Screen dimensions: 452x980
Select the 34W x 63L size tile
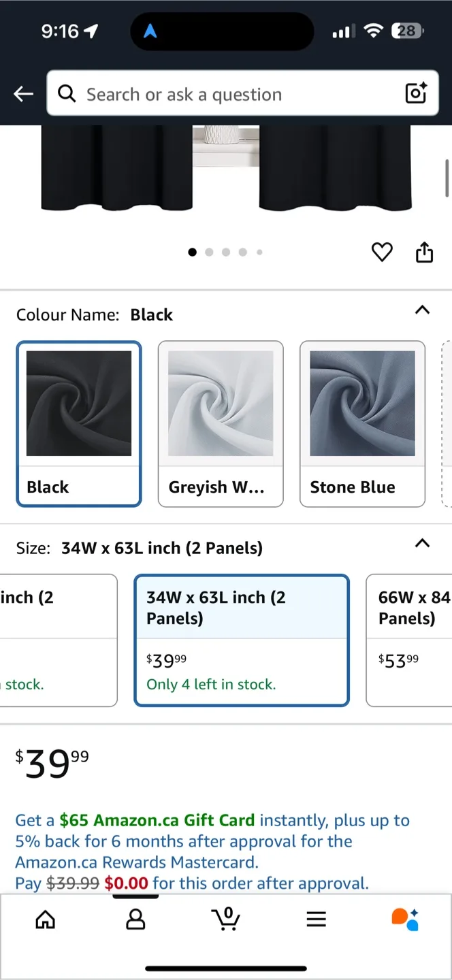point(242,640)
